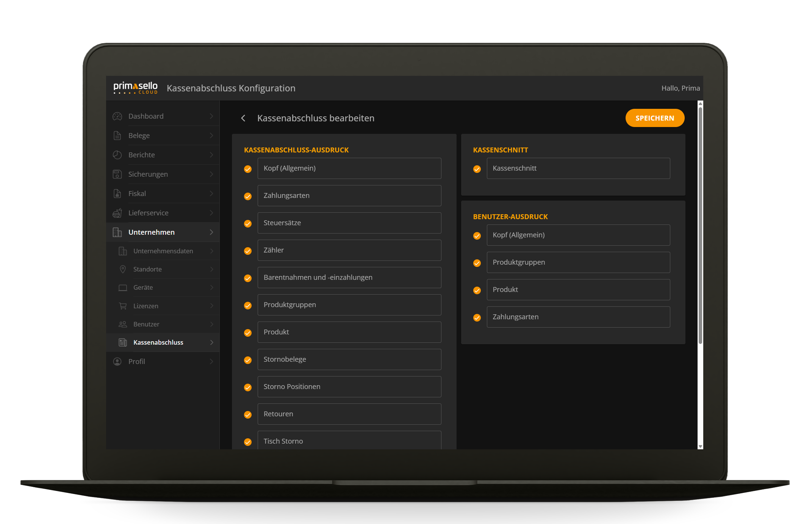Expand the Fiskal section arrow
This screenshot has height=524, width=812.
coord(211,193)
